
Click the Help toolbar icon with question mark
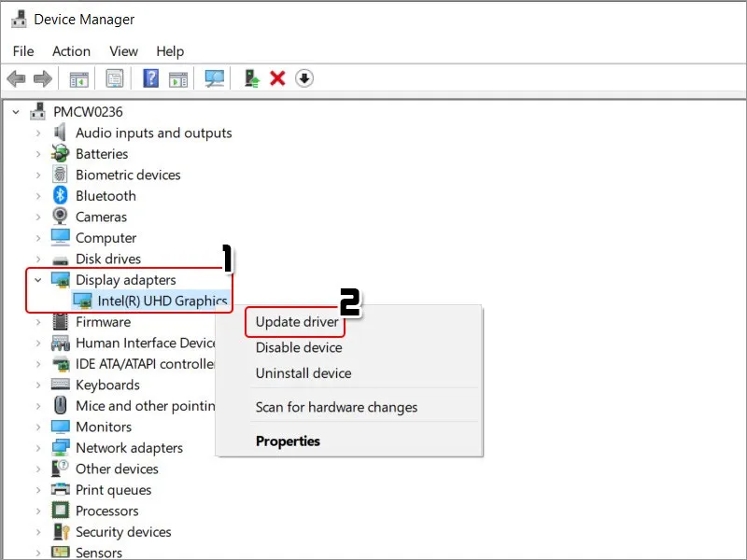(150, 79)
